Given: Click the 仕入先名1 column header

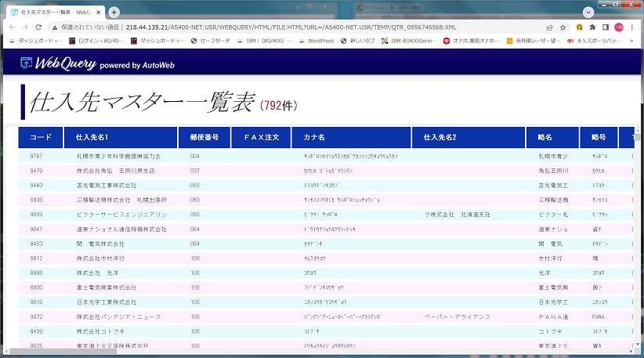Looking at the screenshot, I should pos(121,137).
